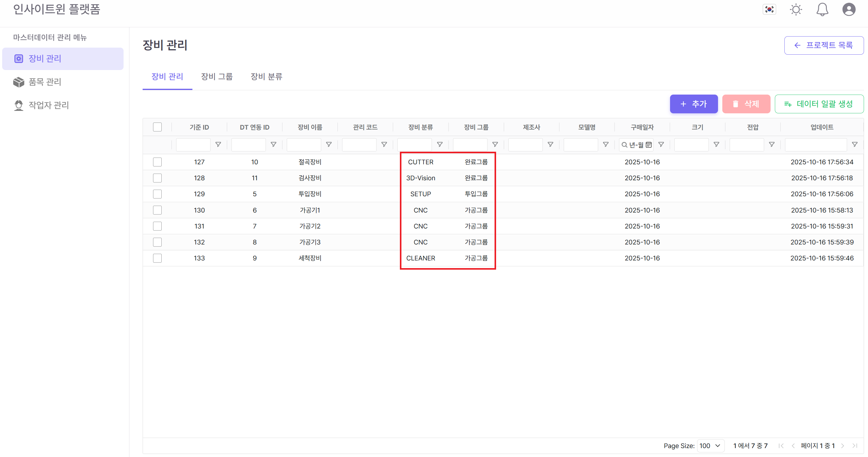Click inside the 관리 코드 filter input
Image resolution: width=868 pixels, height=457 pixels.
tap(359, 144)
